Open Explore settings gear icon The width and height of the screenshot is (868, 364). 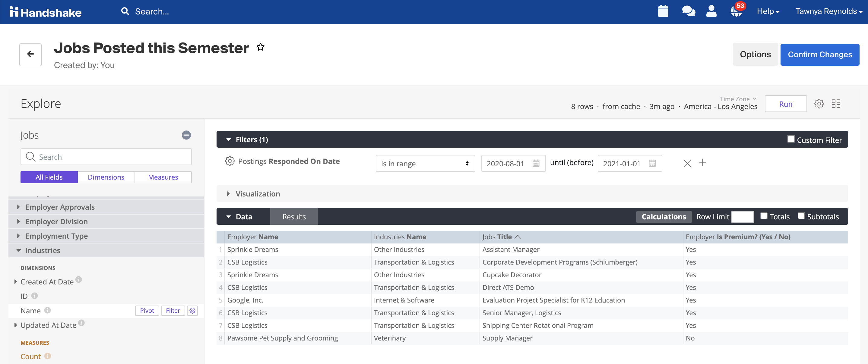pos(819,104)
